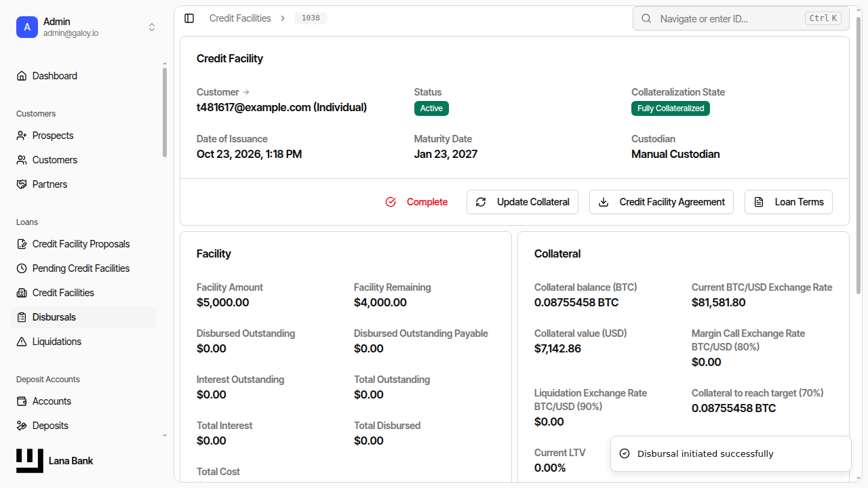Open the Liquidations sidebar item
The width and height of the screenshot is (868, 488).
click(x=83, y=342)
